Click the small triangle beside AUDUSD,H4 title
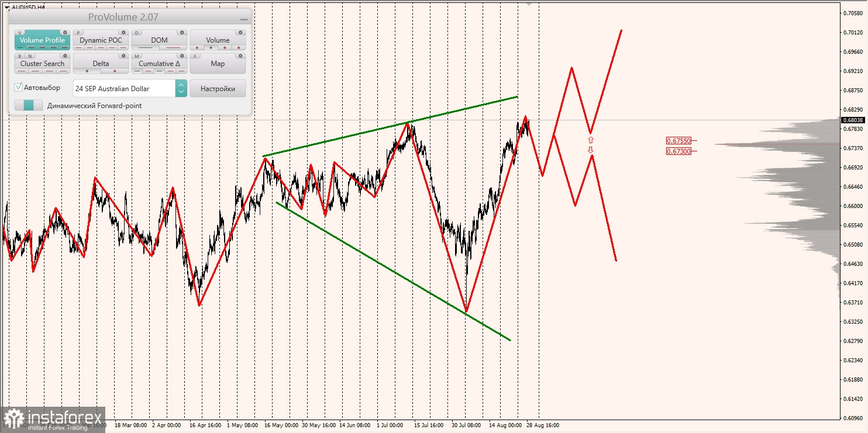This screenshot has width=868, height=433. click(6, 7)
